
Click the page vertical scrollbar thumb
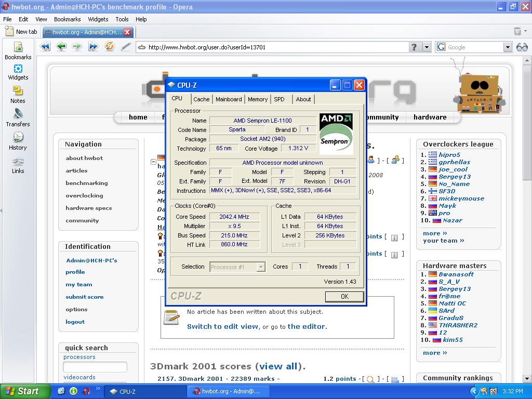[527, 124]
